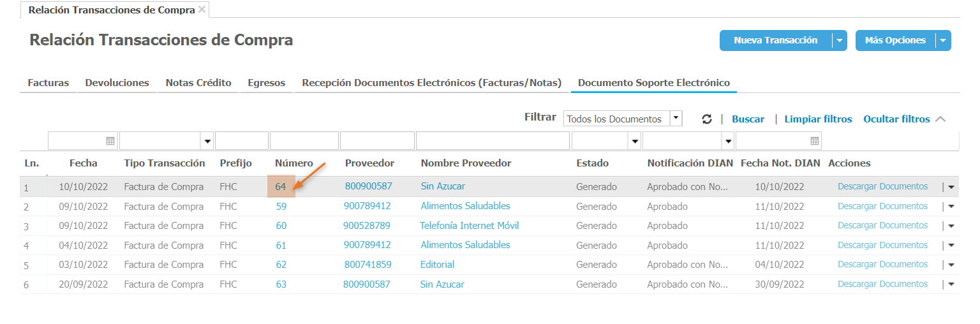Open the Fecha Not. DIAN calendar icon

(815, 141)
